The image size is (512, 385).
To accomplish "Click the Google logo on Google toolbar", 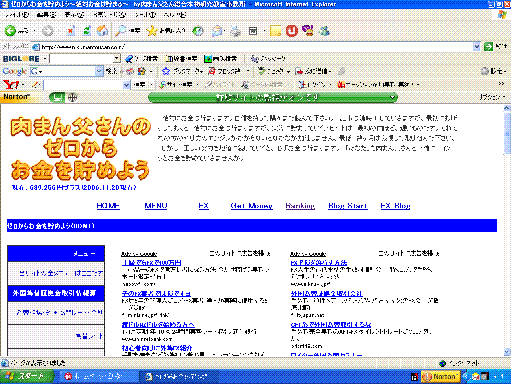I will [15, 71].
